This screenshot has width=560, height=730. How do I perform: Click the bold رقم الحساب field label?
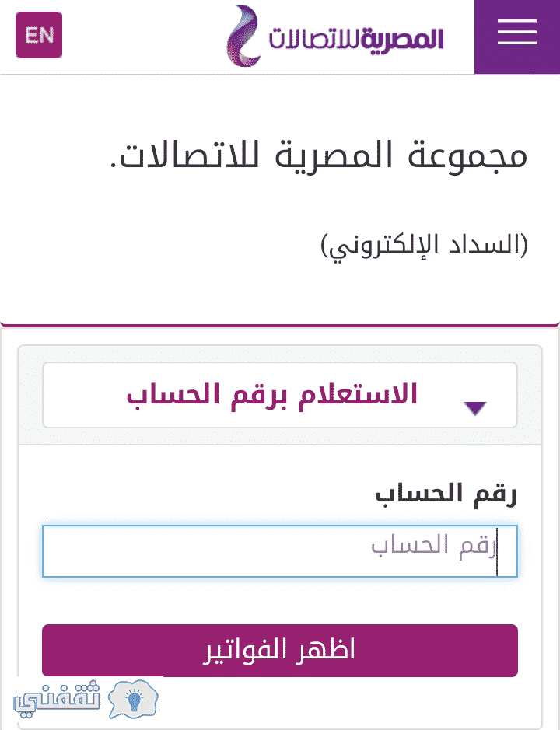446,494
